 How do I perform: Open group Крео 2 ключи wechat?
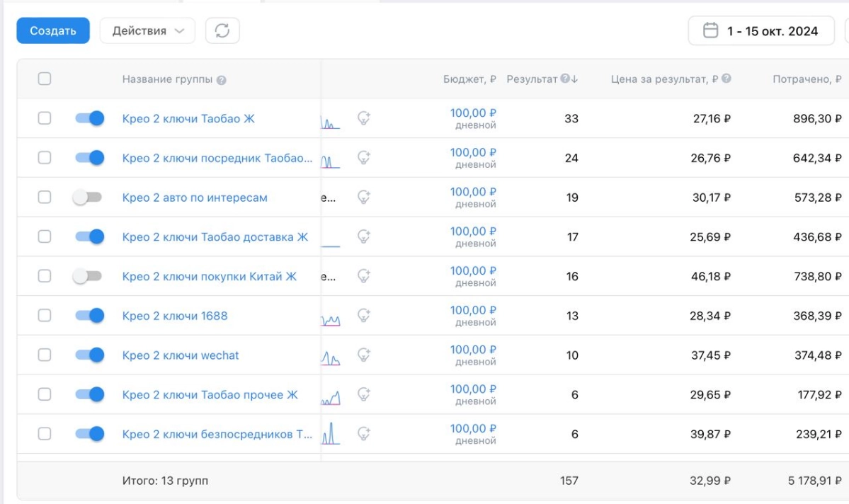(x=181, y=355)
